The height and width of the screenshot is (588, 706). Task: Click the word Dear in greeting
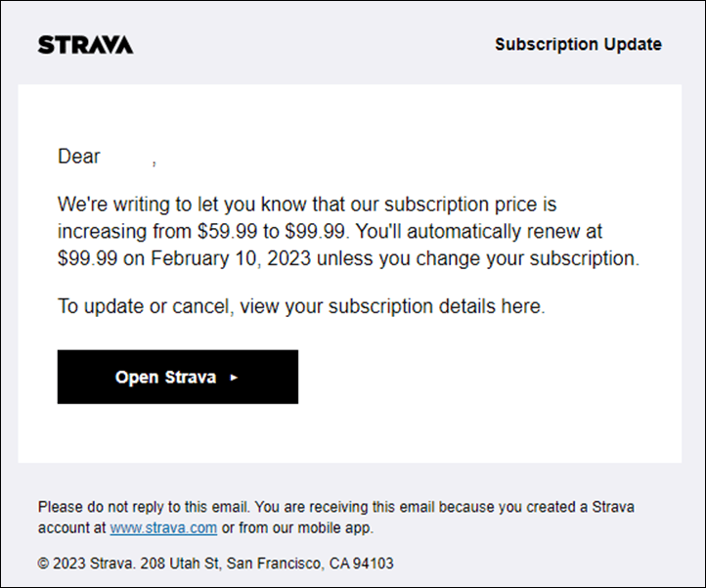[79, 157]
